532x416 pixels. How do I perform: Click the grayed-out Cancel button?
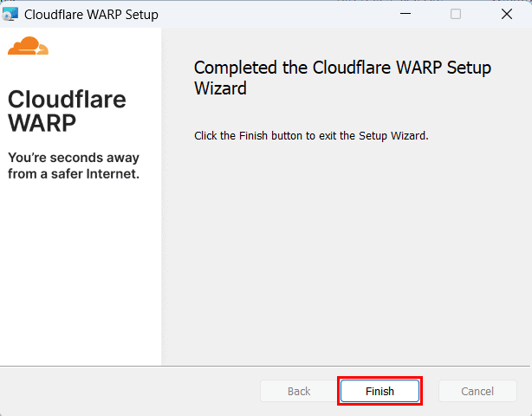coord(477,391)
